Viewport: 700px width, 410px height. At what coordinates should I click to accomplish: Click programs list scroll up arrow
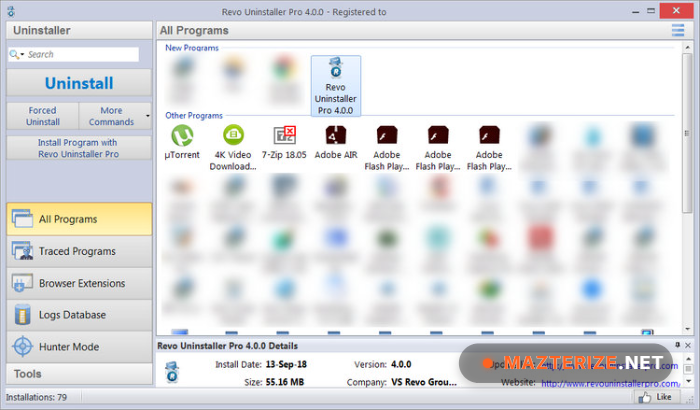click(687, 47)
